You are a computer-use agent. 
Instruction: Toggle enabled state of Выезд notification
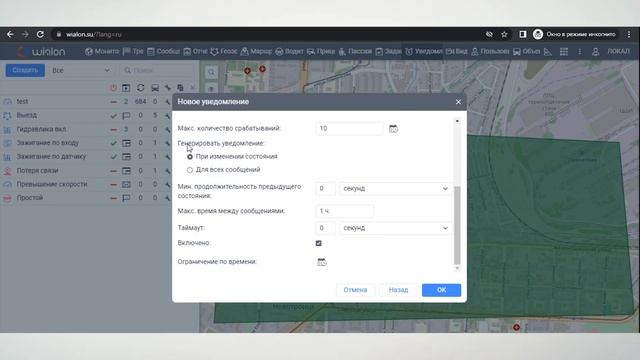click(x=113, y=116)
